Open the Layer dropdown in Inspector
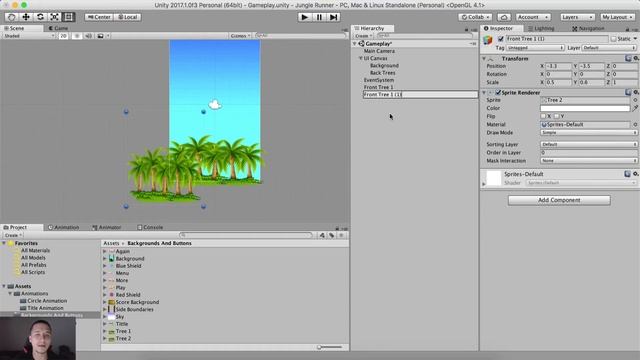 click(x=609, y=48)
